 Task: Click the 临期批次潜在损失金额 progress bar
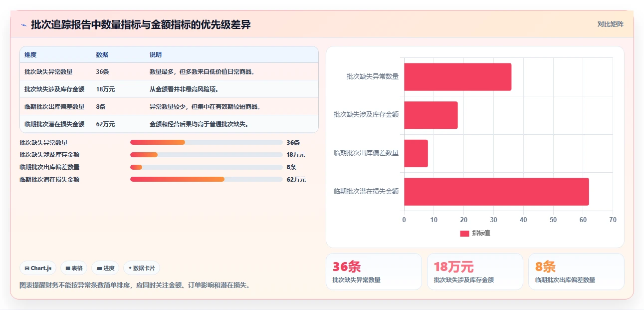[x=206, y=179]
